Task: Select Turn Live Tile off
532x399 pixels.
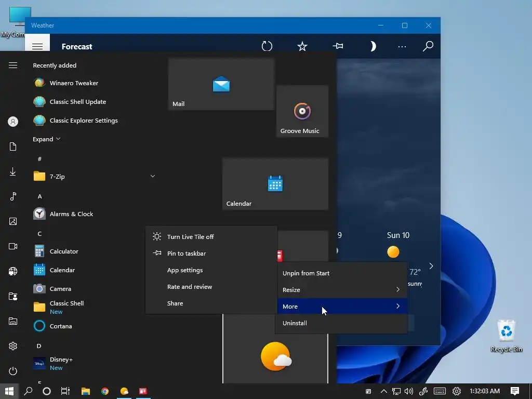Action: (x=211, y=236)
